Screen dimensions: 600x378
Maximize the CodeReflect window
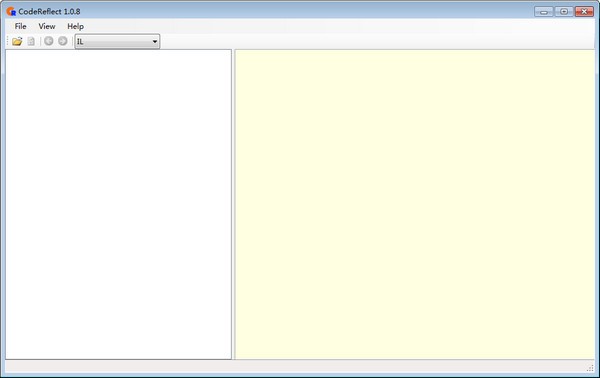564,11
